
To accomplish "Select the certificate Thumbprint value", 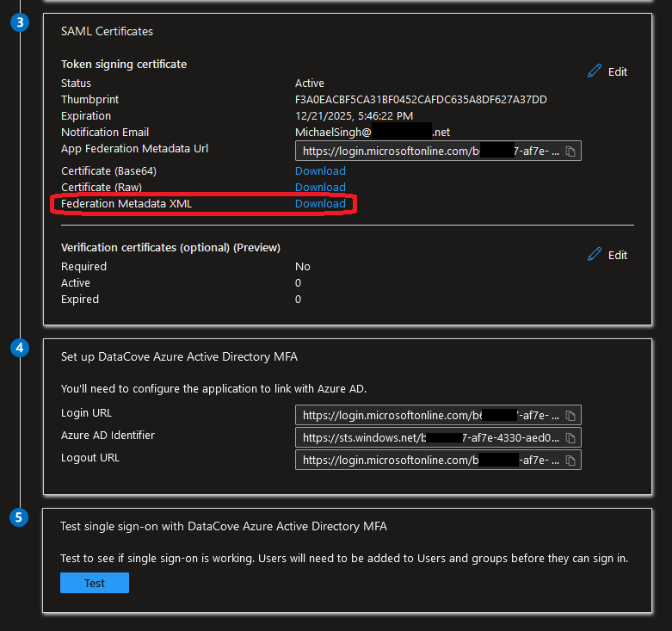I will [421, 100].
